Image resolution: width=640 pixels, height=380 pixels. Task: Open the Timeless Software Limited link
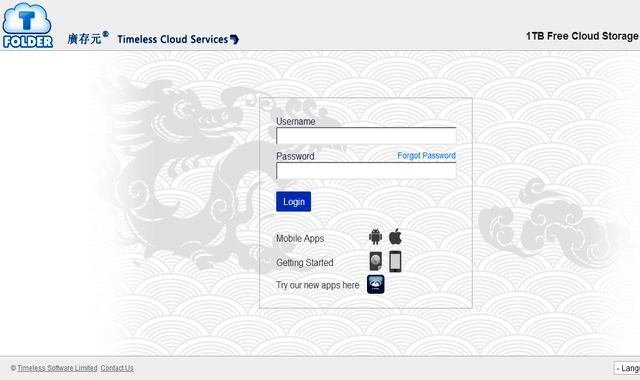[x=57, y=368]
